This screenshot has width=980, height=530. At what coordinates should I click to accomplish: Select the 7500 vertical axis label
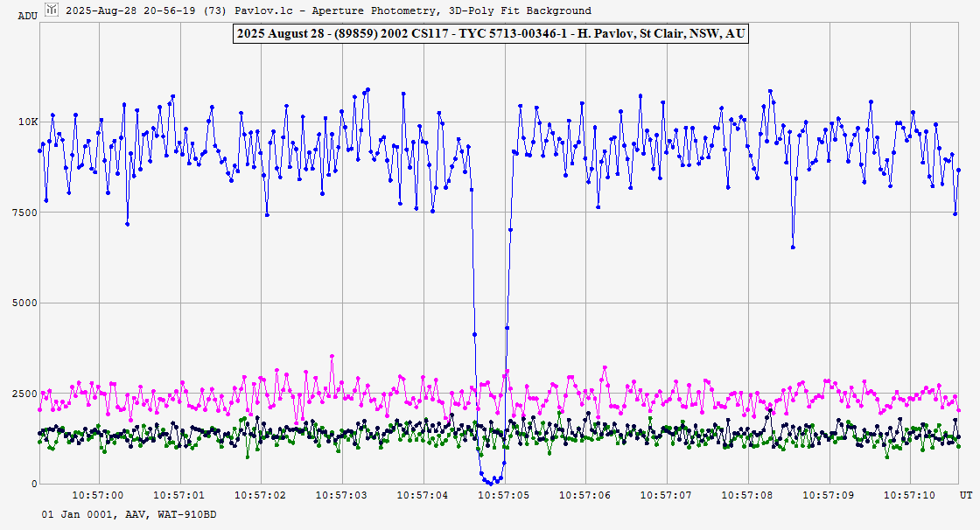pyautogui.click(x=26, y=213)
